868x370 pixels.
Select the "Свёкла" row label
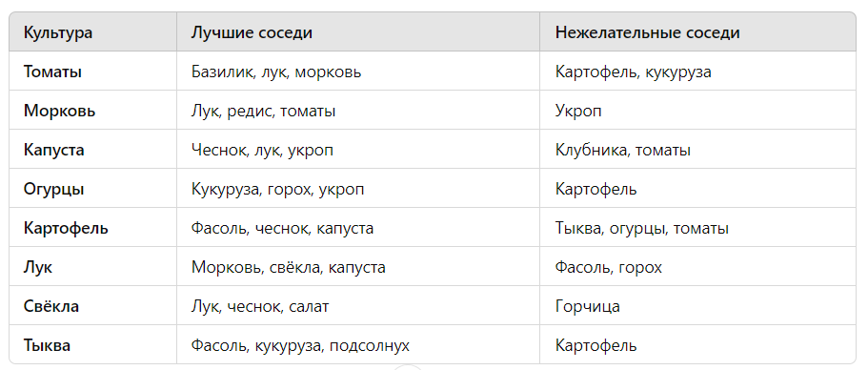[50, 306]
